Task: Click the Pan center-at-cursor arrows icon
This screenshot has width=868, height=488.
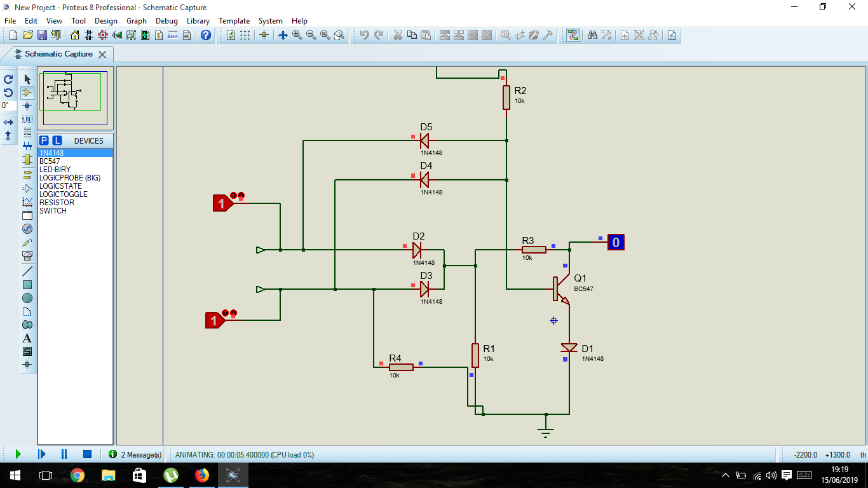Action: tap(283, 35)
